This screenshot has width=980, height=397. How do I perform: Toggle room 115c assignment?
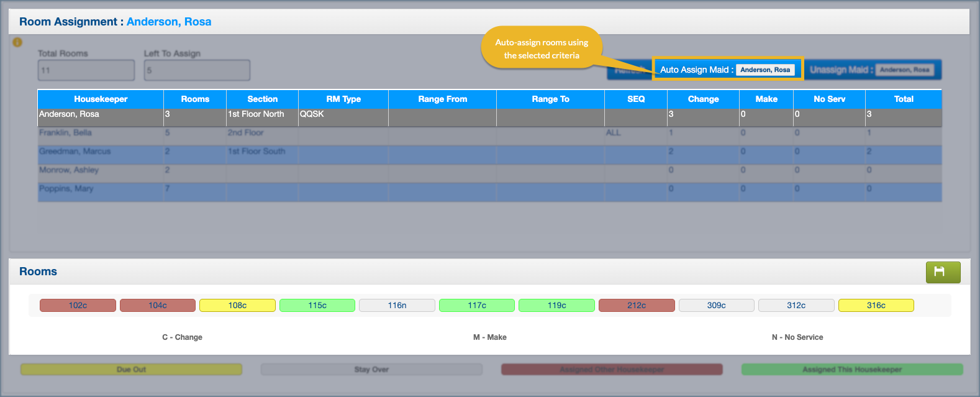[317, 306]
